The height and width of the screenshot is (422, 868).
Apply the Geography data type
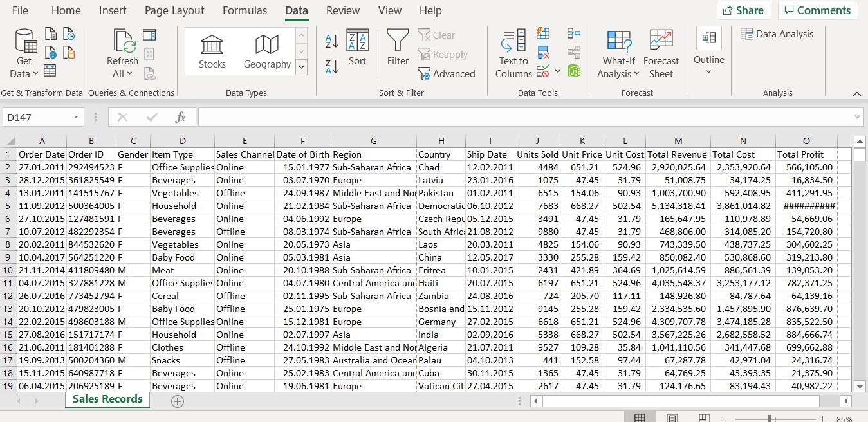click(x=267, y=51)
